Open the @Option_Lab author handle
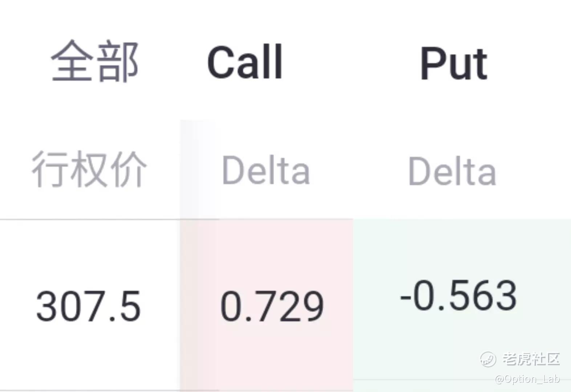This screenshot has width=571, height=392. point(527,379)
